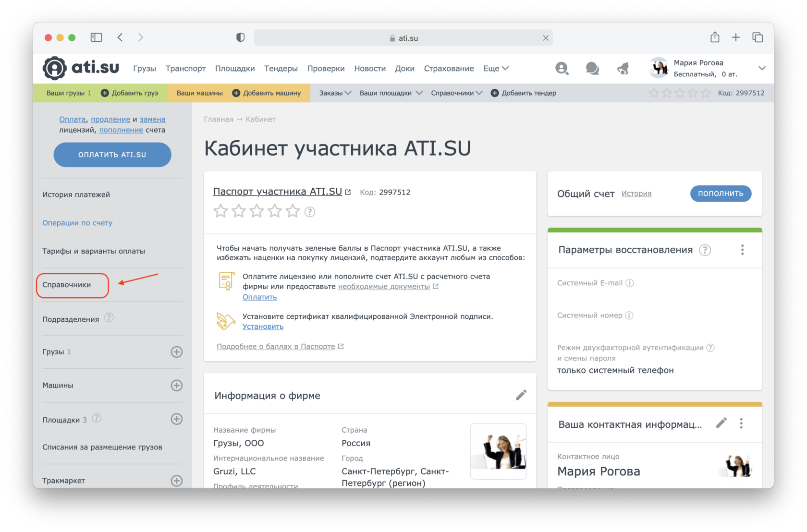Edit Информация о фирме with pencil icon
Image resolution: width=807 pixels, height=532 pixels.
point(521,395)
